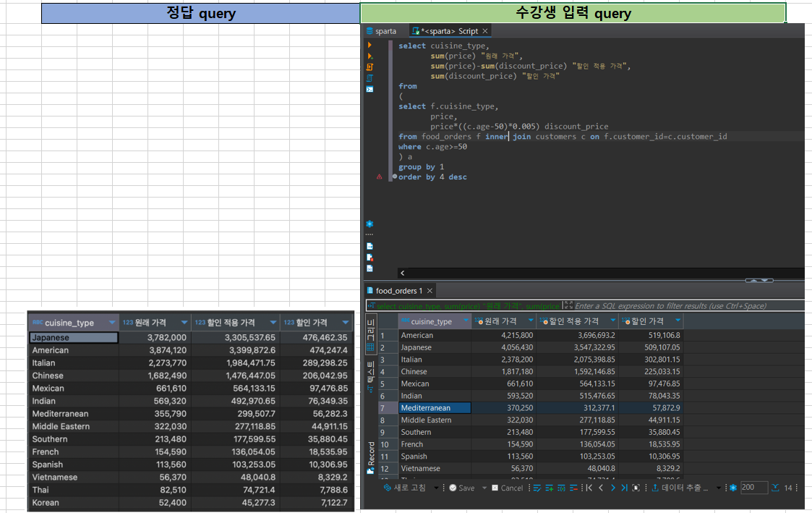Click the Save button in the result toolbar
This screenshot has height=513, width=812.
[x=462, y=488]
